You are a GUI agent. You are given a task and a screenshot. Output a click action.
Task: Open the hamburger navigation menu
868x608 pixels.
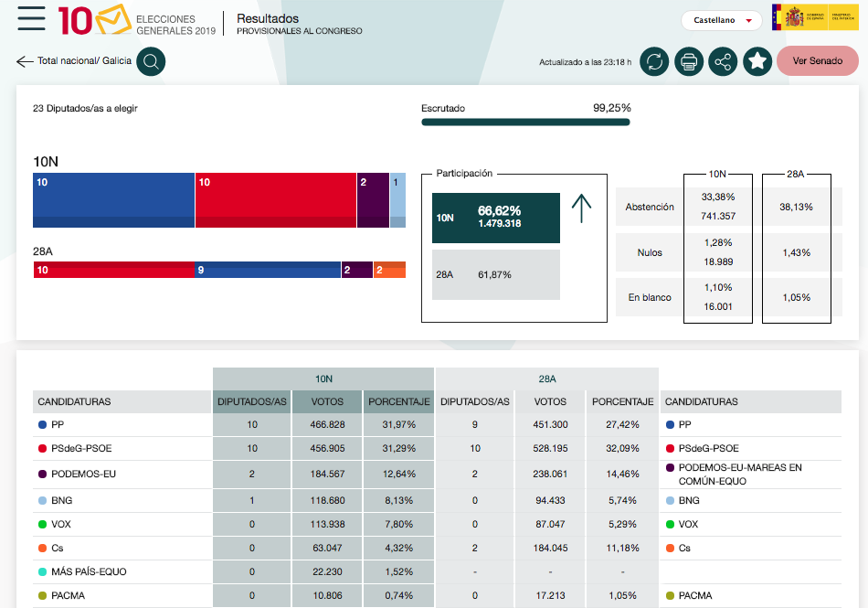click(30, 18)
